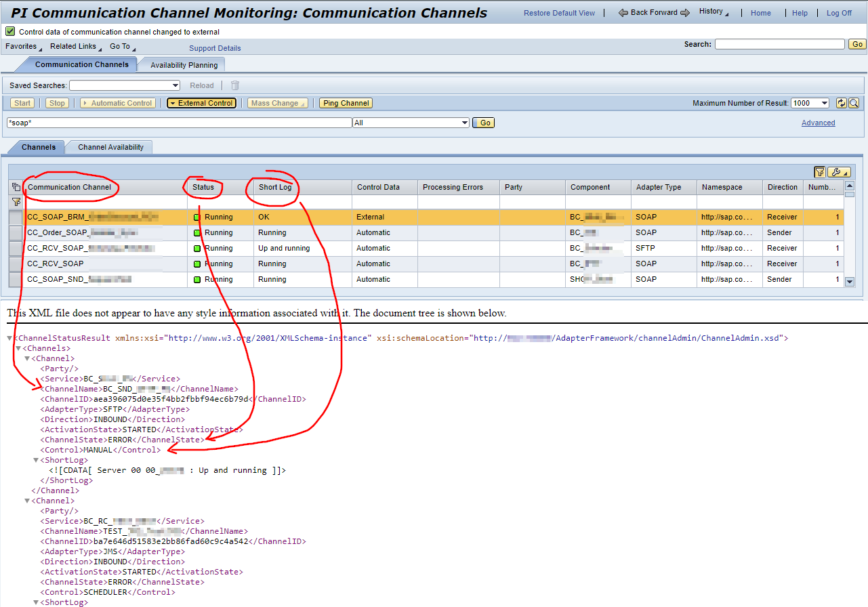868x607 pixels.
Task: Click the Reload button
Action: [x=202, y=85]
